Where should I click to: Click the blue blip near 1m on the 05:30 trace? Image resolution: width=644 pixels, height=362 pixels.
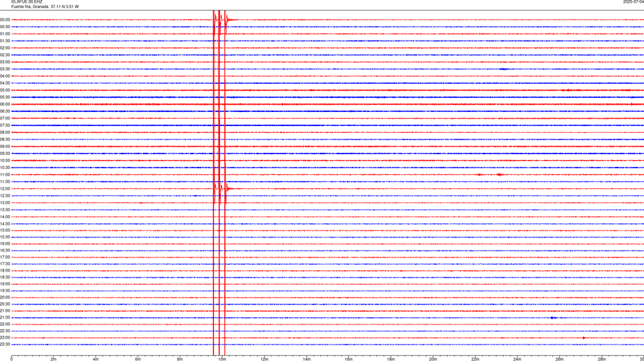click(34, 97)
